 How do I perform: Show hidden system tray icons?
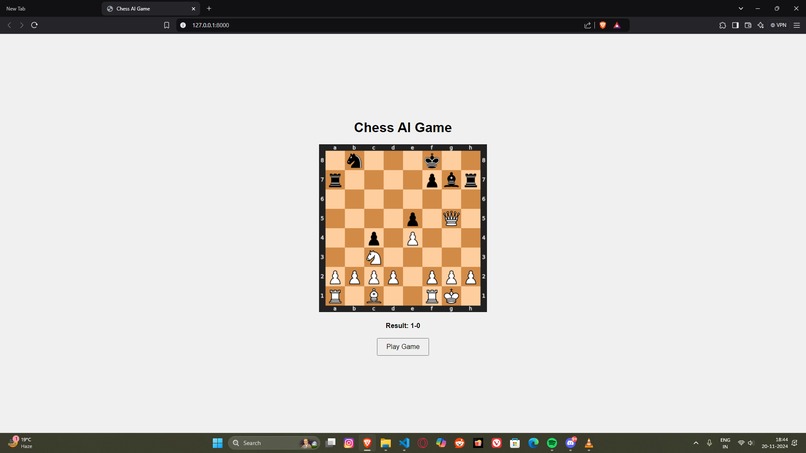696,443
